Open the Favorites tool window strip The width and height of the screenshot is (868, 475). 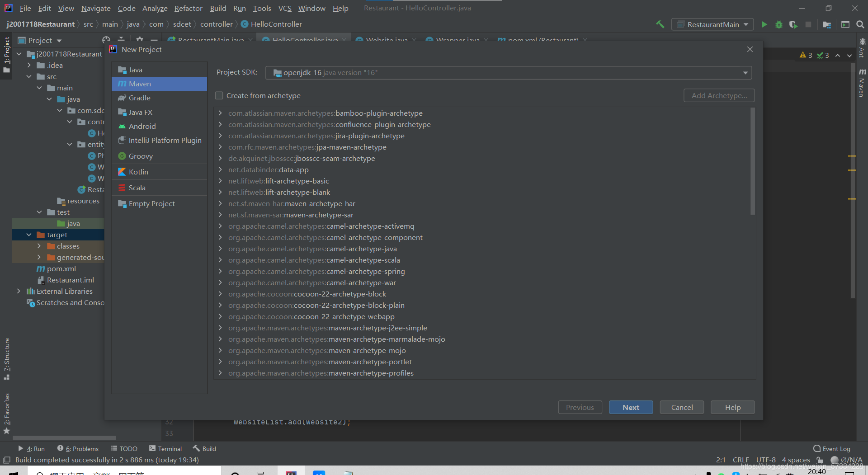click(6, 413)
